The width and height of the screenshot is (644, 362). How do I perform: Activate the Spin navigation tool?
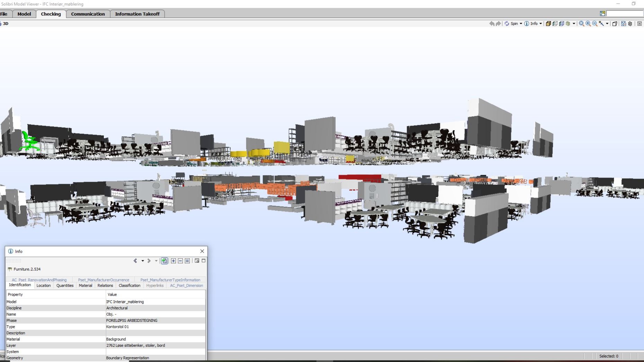click(511, 24)
